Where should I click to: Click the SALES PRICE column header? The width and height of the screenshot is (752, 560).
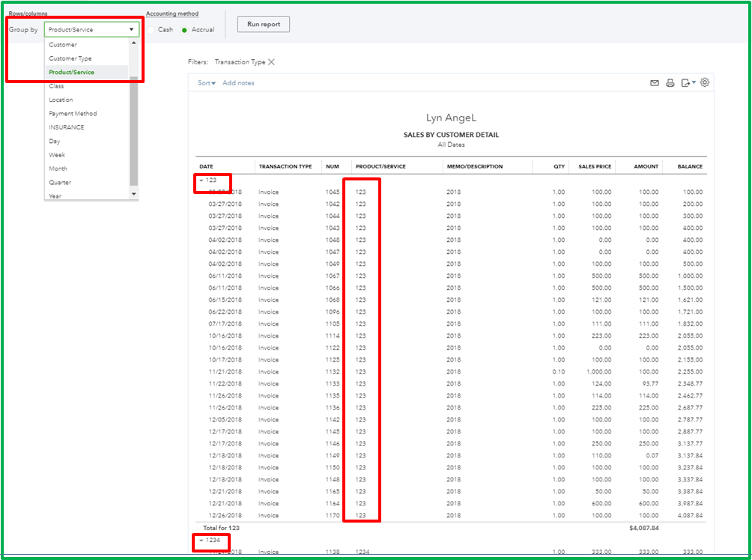tap(595, 166)
